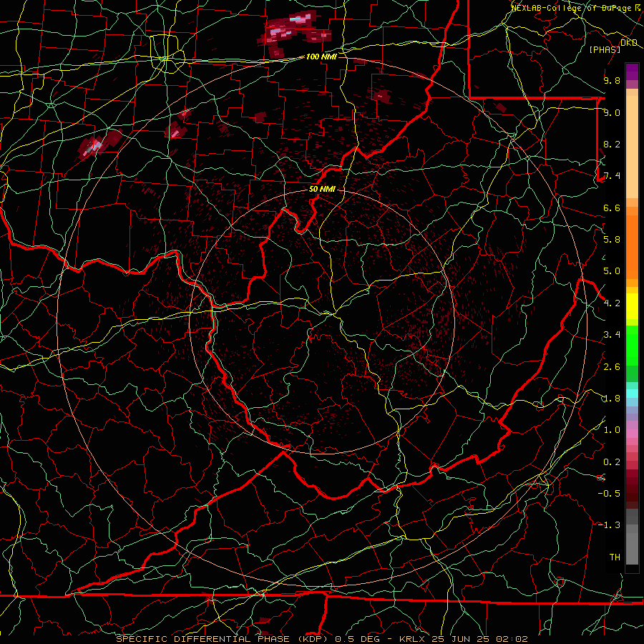Click the 7.4 scale label
The image size is (644, 644).
click(612, 176)
